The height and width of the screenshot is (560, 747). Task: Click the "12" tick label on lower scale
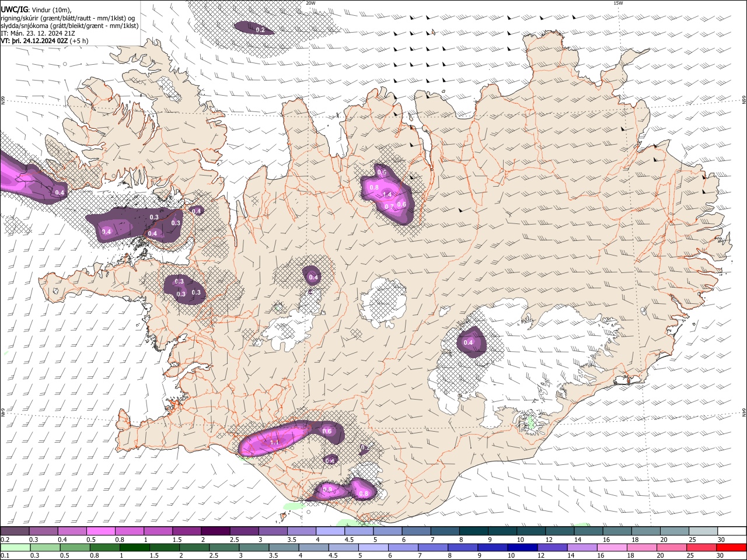[x=542, y=556]
